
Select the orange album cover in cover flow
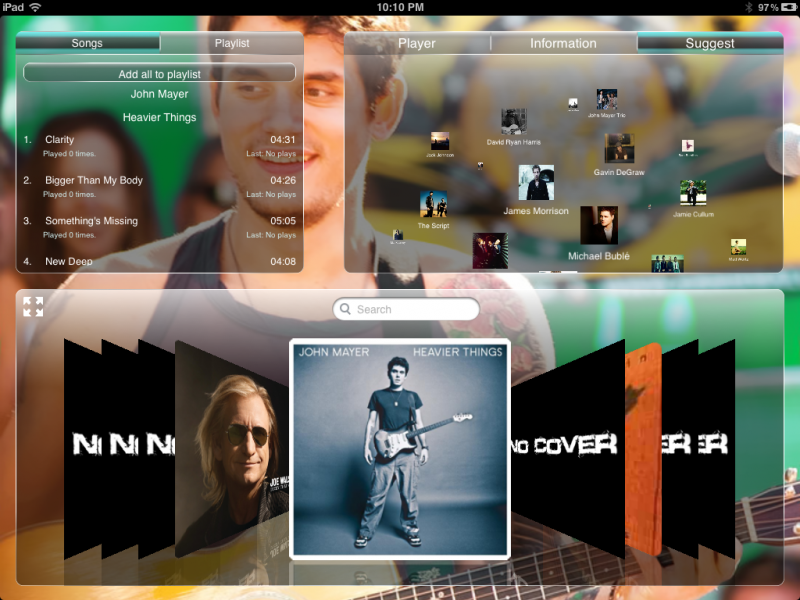(x=643, y=449)
